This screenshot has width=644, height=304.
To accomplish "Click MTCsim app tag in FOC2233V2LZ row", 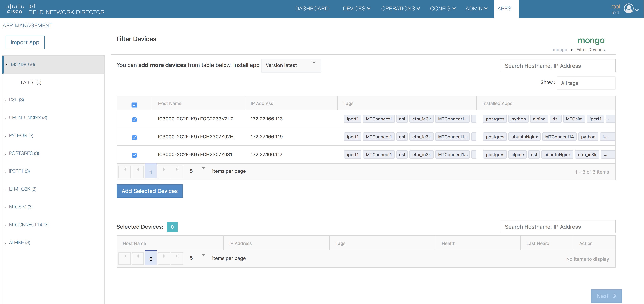I will coord(574,119).
